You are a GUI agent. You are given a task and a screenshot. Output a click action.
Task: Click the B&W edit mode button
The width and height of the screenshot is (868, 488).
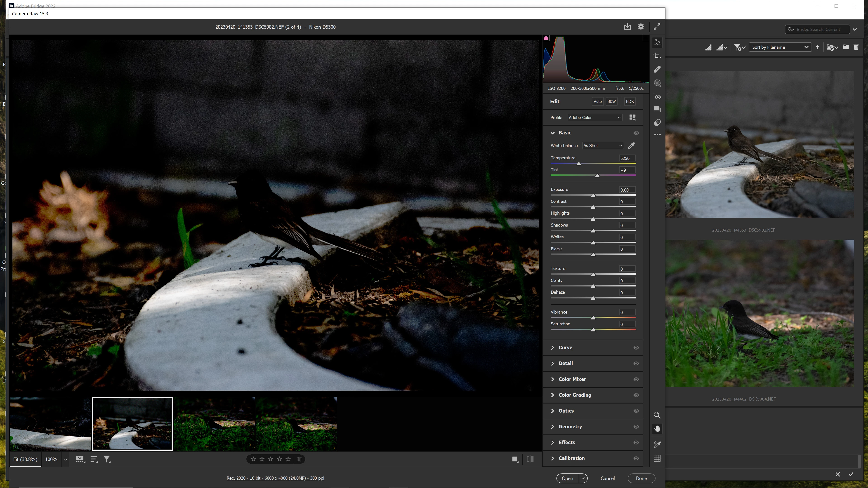click(x=611, y=101)
